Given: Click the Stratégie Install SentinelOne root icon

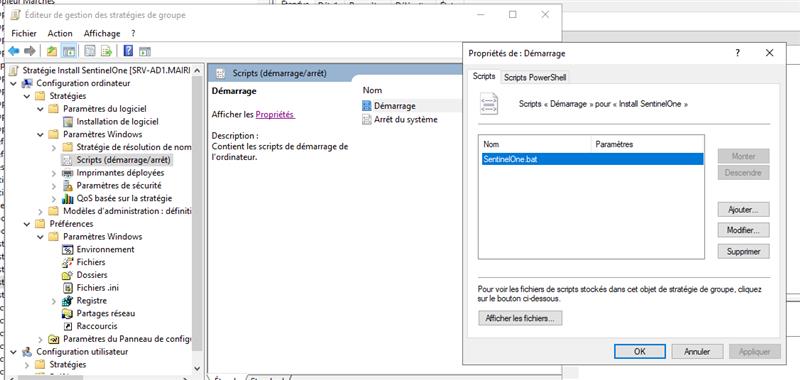Looking at the screenshot, I should point(14,70).
